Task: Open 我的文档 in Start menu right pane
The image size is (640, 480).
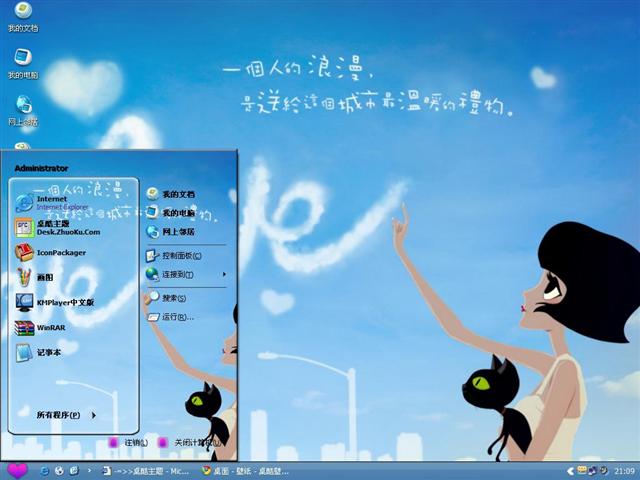Action: tap(171, 194)
